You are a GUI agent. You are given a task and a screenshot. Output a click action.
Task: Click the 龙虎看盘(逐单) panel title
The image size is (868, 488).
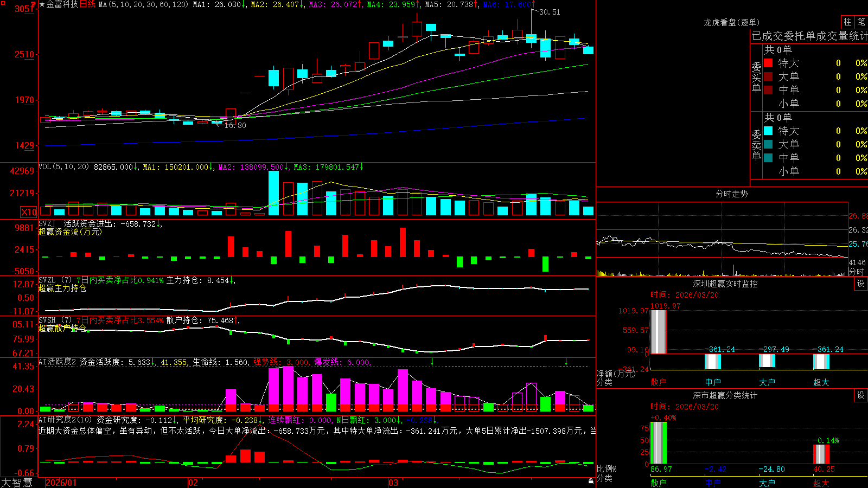(x=731, y=22)
